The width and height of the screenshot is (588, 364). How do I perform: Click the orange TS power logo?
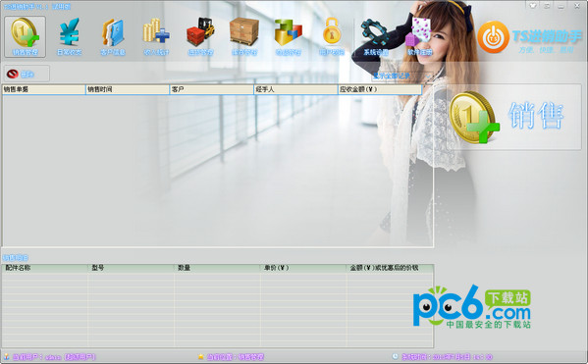coord(493,37)
